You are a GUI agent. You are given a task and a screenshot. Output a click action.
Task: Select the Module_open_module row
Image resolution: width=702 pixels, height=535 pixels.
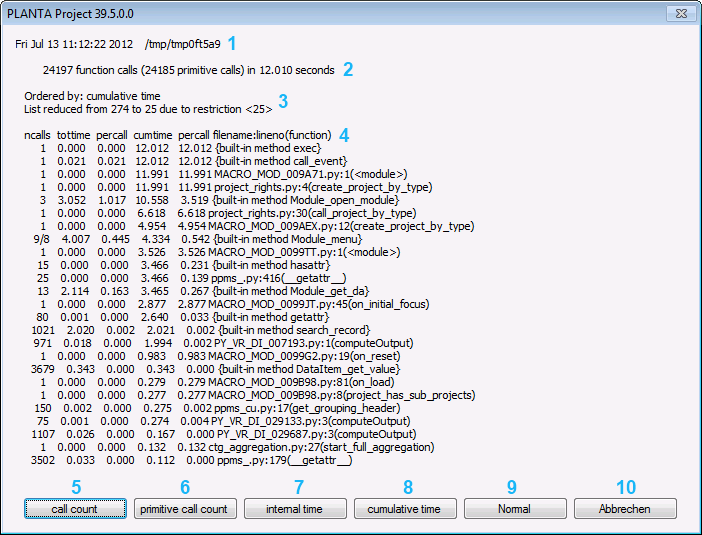[219, 200]
